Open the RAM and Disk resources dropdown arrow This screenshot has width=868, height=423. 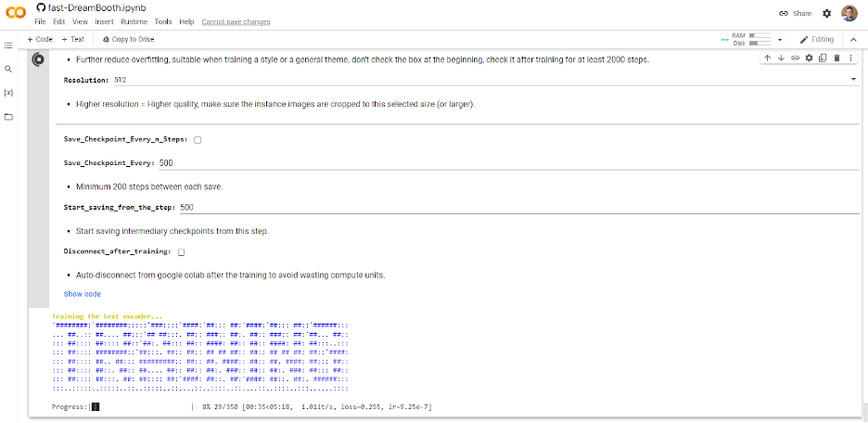pyautogui.click(x=779, y=40)
